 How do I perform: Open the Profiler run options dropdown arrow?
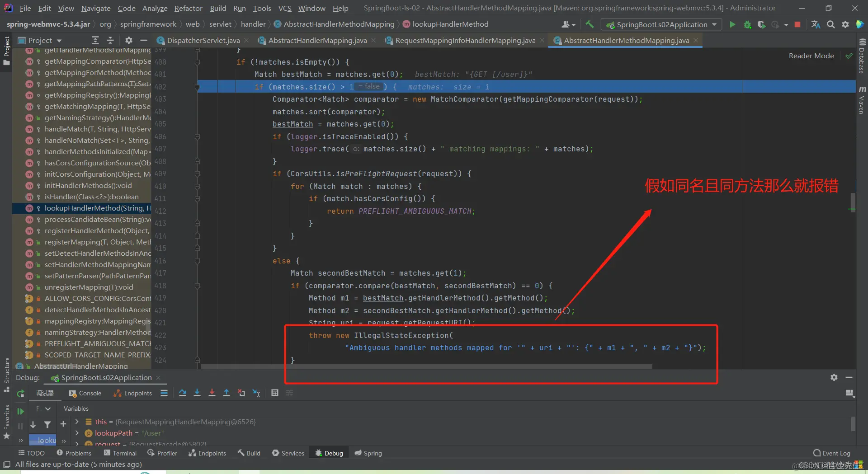(x=786, y=24)
